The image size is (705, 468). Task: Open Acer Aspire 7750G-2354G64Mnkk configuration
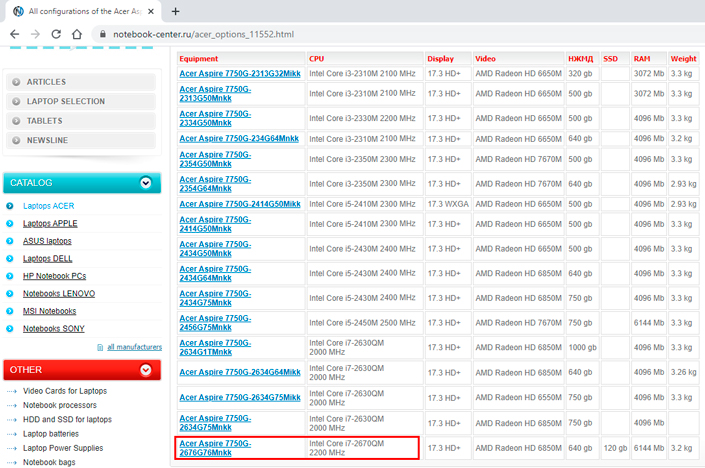[215, 184]
